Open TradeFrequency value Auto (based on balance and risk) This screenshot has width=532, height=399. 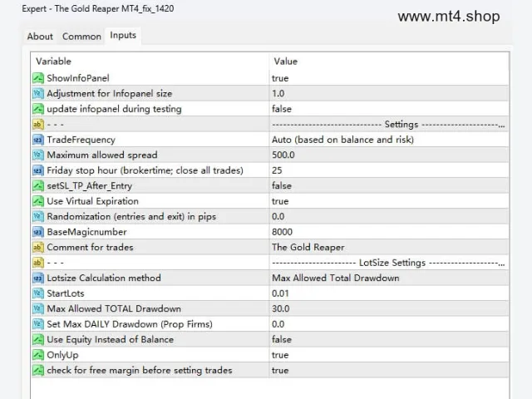[x=342, y=140]
